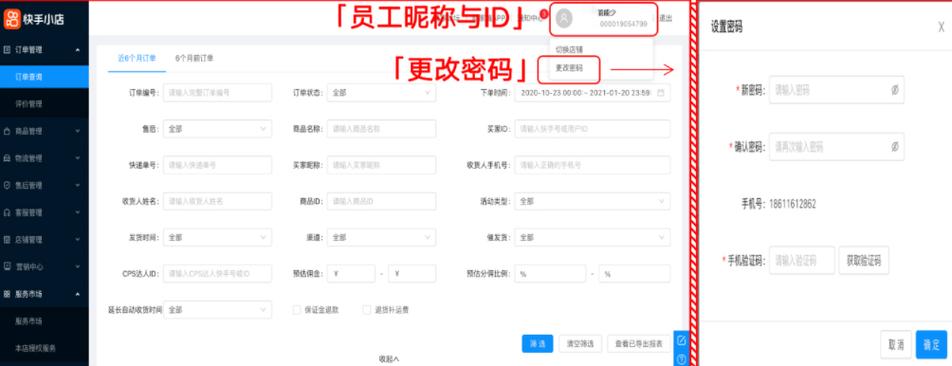Open the 售后 dropdown
The width and height of the screenshot is (952, 366).
coord(217,129)
